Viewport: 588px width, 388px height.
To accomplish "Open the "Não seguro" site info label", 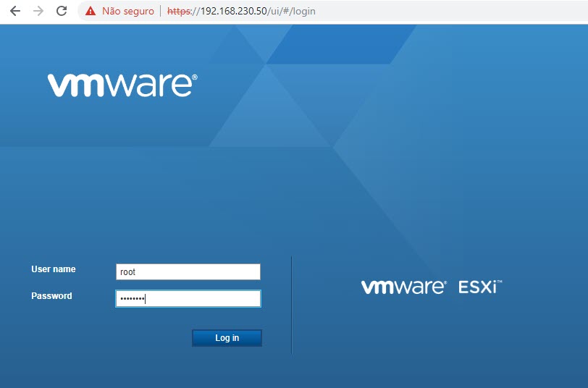I will pyautogui.click(x=127, y=11).
